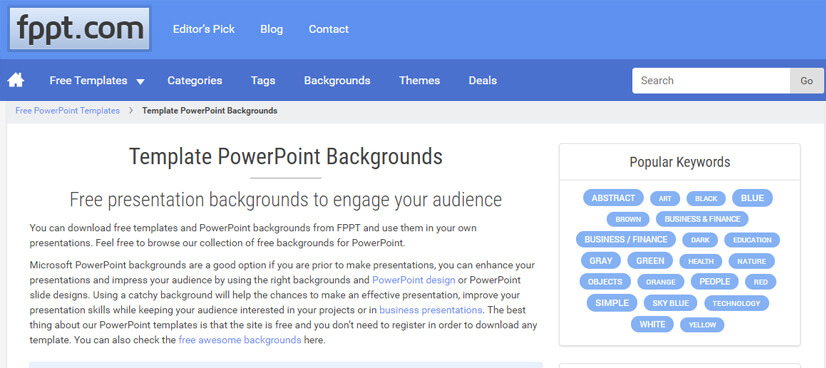Choose the BLUE keyword tag
Image resolution: width=826 pixels, height=368 pixels.
(x=752, y=198)
